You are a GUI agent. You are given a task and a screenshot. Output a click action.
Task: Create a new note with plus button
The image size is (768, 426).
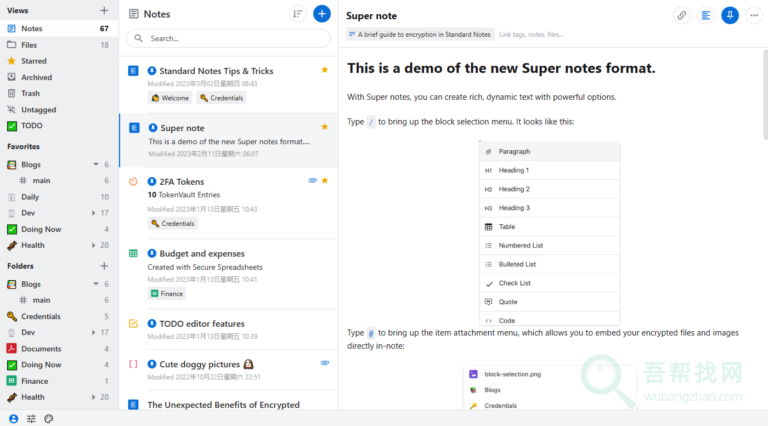click(x=321, y=14)
